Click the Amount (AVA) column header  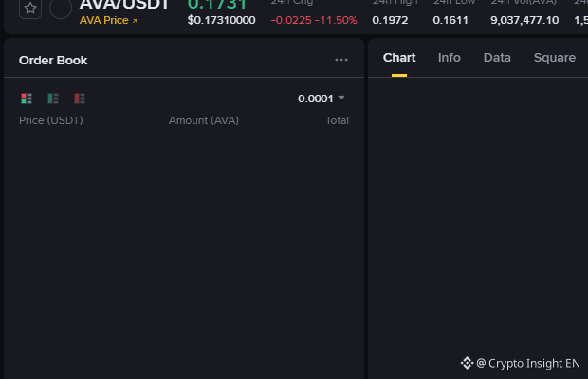(x=204, y=120)
